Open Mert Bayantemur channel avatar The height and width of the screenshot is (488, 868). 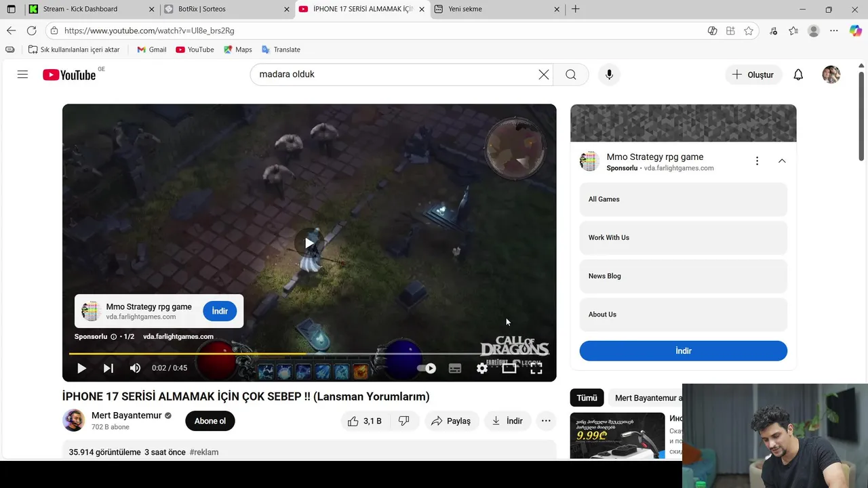(74, 420)
